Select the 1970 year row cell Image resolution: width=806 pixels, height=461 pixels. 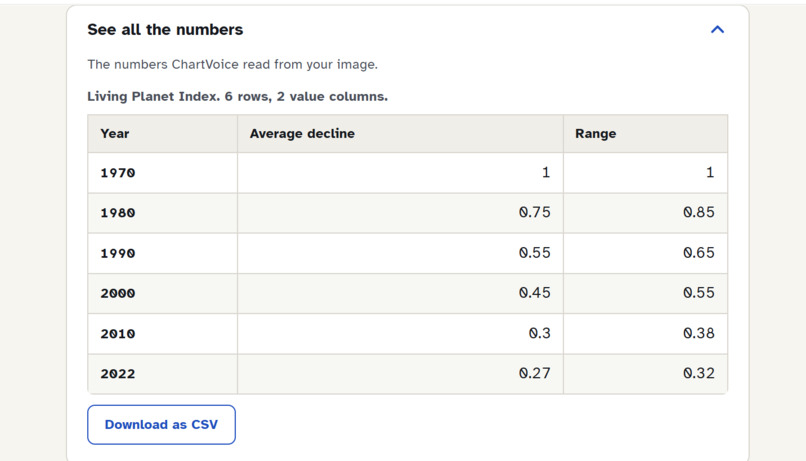(162, 173)
